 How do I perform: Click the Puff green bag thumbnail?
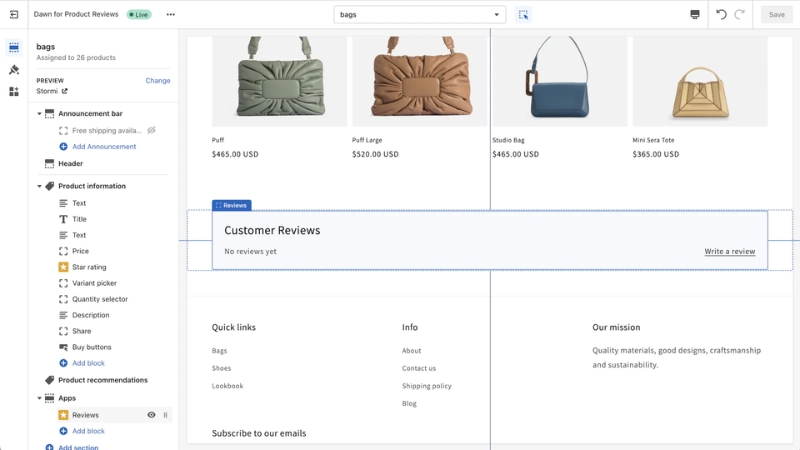click(x=280, y=81)
